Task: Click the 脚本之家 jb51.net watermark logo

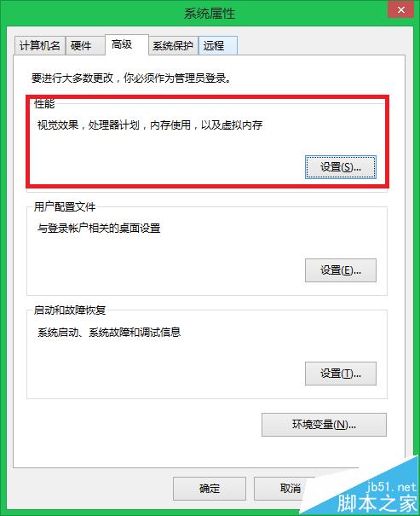Action: tap(377, 497)
